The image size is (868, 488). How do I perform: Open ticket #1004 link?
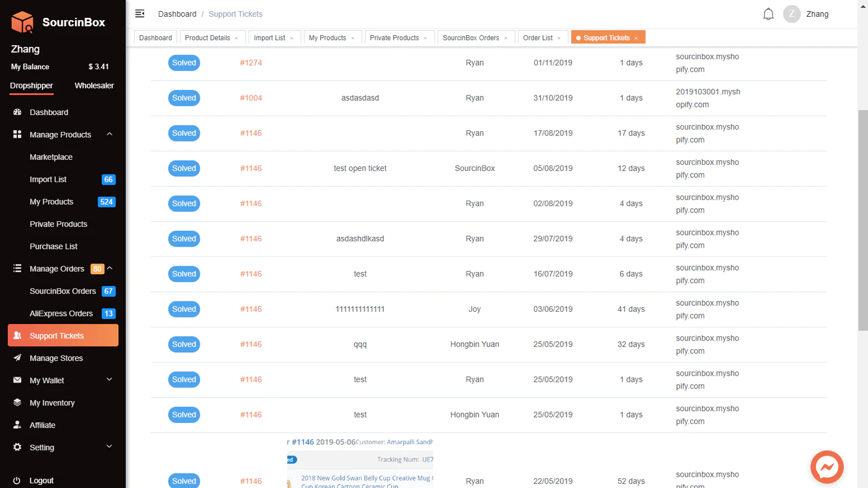click(x=251, y=98)
